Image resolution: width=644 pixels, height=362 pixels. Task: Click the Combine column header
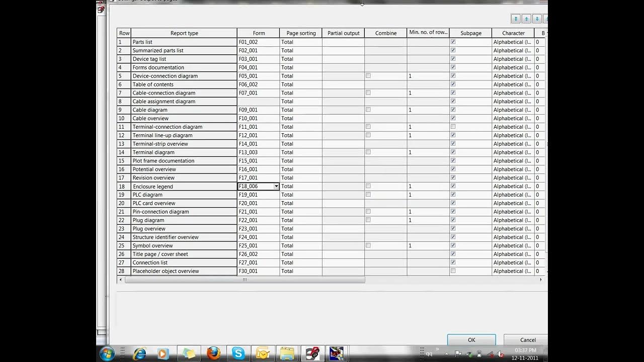(x=386, y=33)
